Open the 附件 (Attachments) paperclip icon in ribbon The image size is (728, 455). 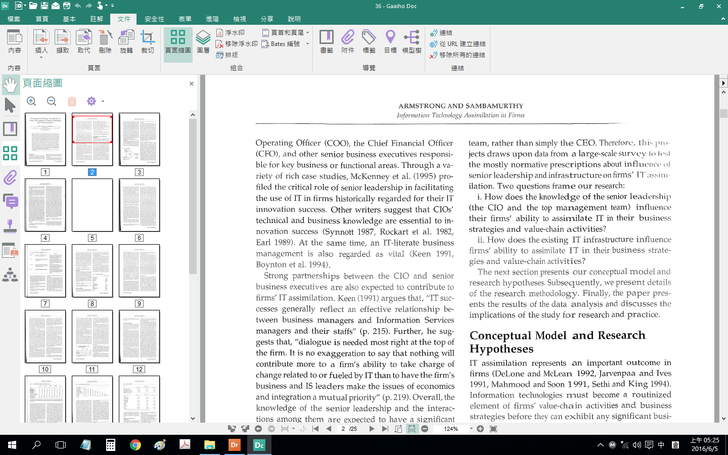347,41
